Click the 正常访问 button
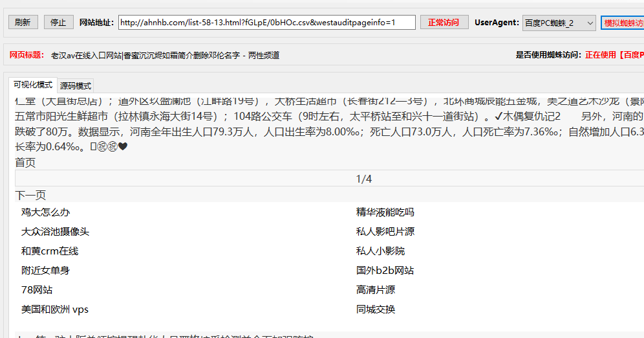644x338 pixels. click(444, 23)
